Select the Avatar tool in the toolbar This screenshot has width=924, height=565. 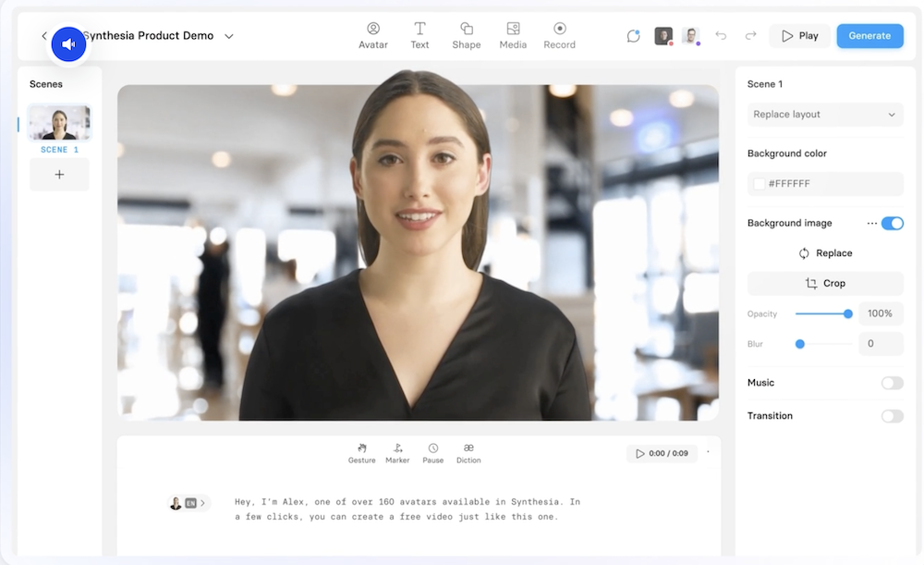tap(372, 35)
